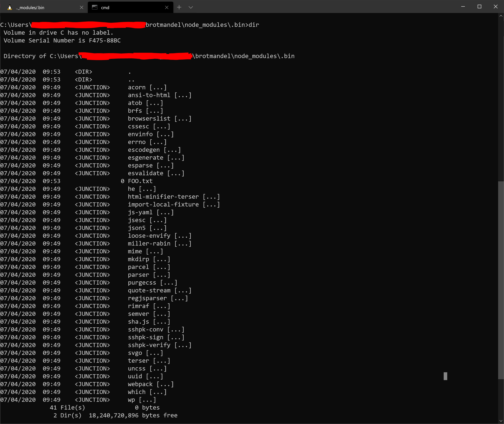The width and height of the screenshot is (504, 424).
Task: Click the Linux penguin icon on the first tab
Action: [9, 7]
